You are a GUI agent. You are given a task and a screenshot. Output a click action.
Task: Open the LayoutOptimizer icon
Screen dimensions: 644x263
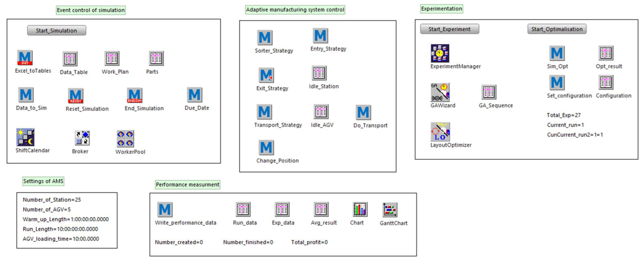point(440,132)
